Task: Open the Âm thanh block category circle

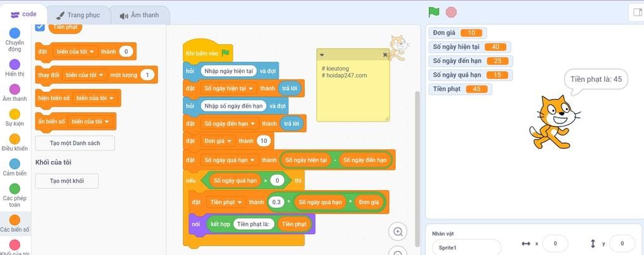Action: [15, 89]
